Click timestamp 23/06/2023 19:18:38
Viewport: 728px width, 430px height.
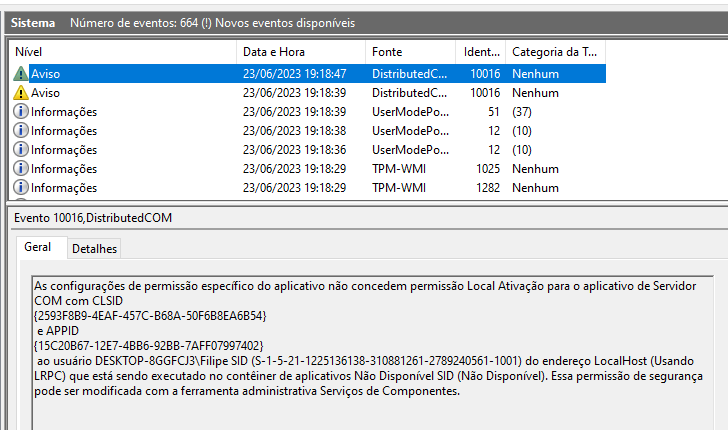[294, 131]
